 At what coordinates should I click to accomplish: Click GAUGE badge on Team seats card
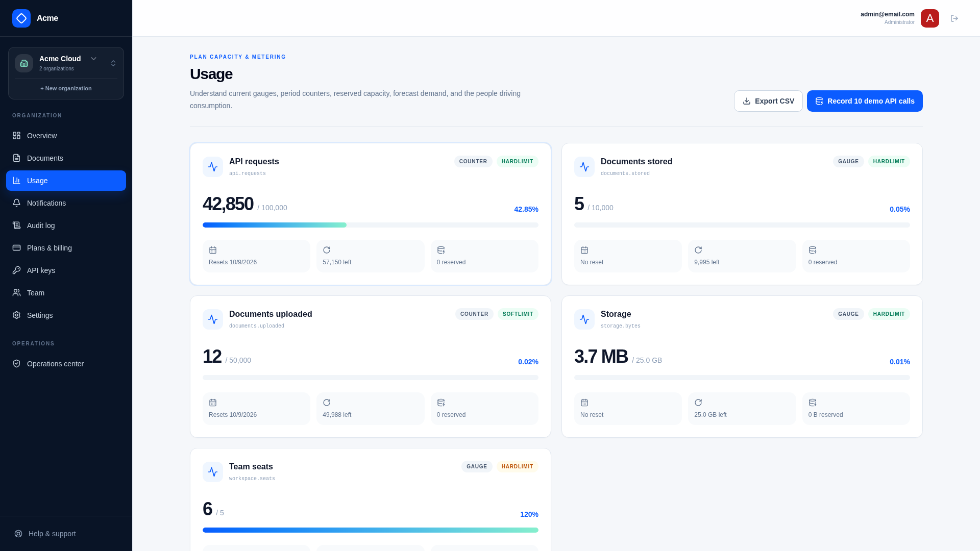(x=477, y=467)
